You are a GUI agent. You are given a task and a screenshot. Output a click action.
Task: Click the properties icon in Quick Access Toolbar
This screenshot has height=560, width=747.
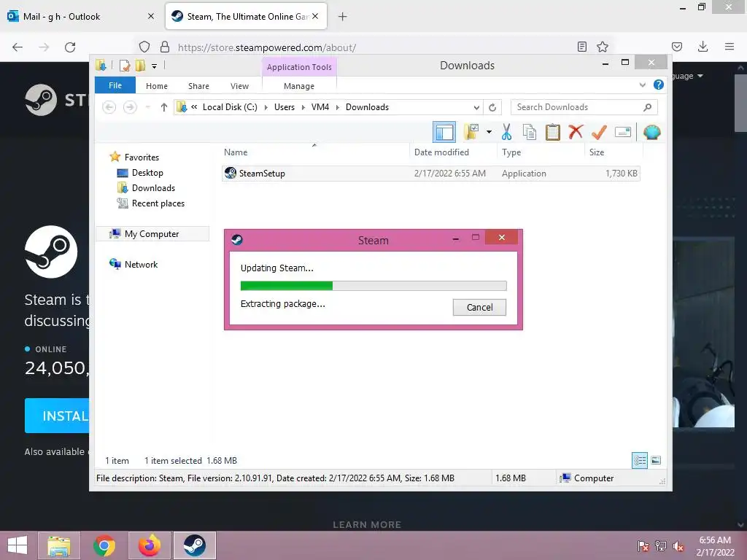125,66
